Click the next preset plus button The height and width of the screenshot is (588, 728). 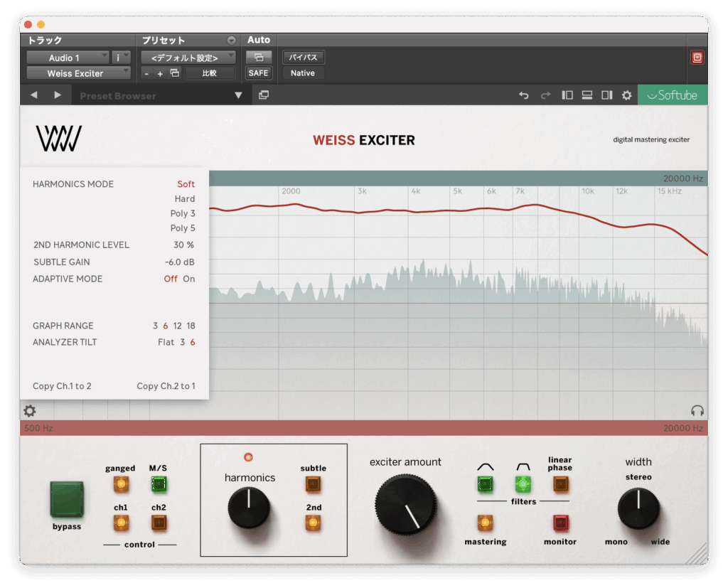(160, 73)
